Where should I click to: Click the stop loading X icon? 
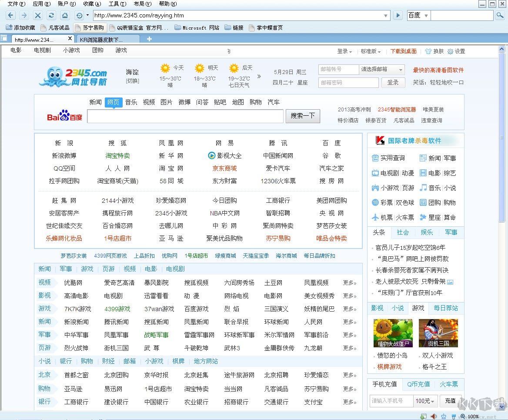(x=38, y=15)
